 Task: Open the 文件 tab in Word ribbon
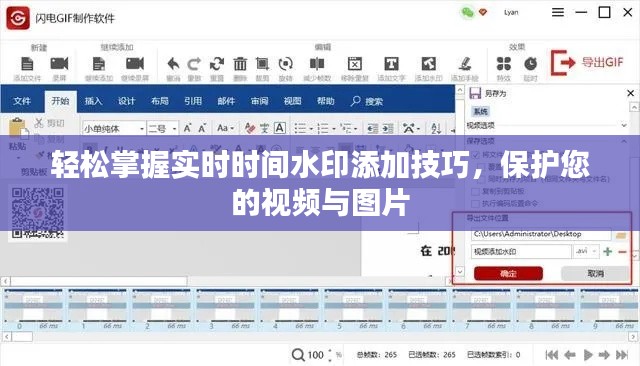click(22, 101)
